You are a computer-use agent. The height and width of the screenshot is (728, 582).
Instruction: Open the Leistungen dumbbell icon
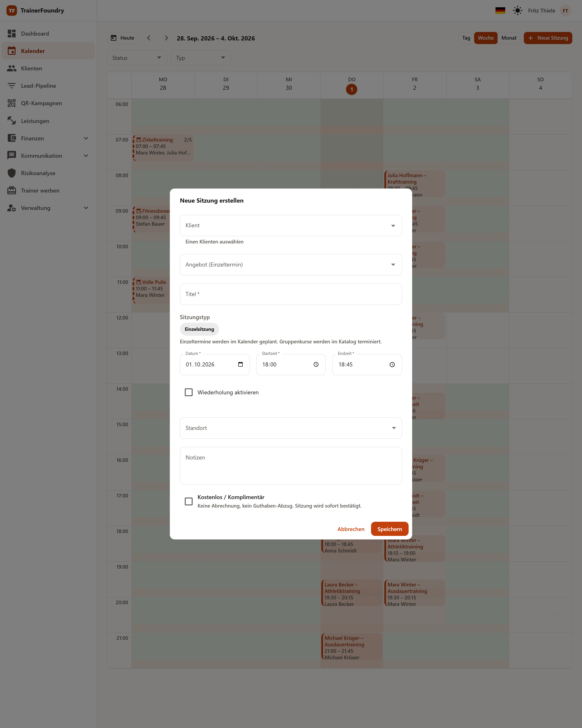click(12, 121)
